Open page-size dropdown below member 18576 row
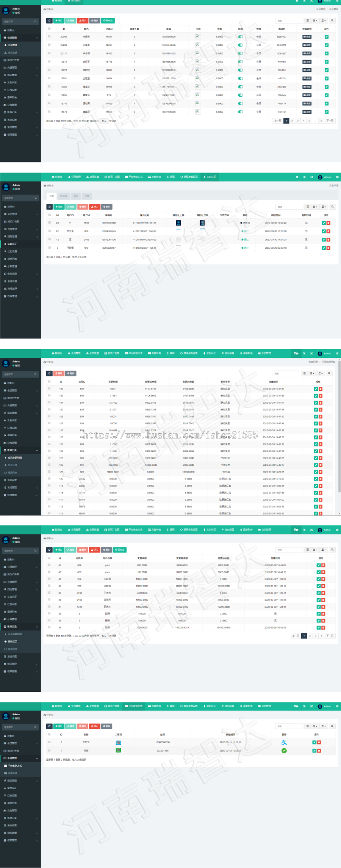The height and width of the screenshot is (868, 341). (x=104, y=121)
